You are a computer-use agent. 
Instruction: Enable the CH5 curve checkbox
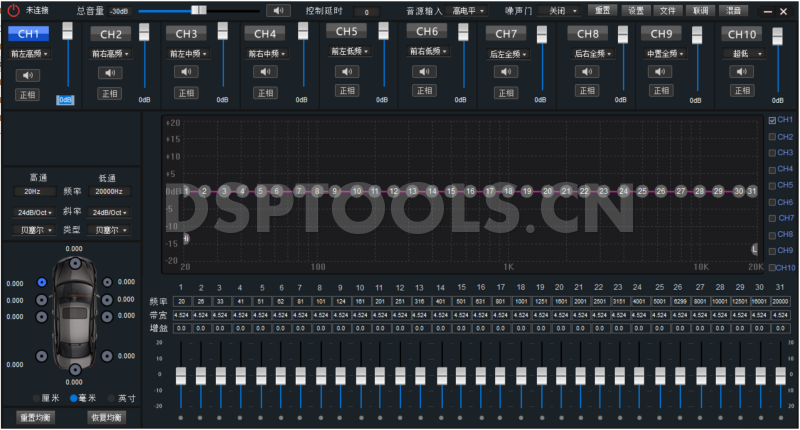(771, 185)
